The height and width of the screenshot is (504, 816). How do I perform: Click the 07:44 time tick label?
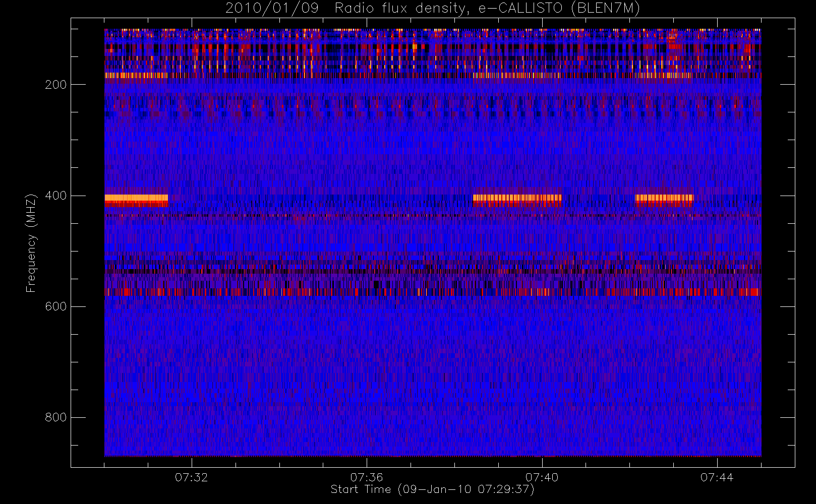pyautogui.click(x=717, y=477)
